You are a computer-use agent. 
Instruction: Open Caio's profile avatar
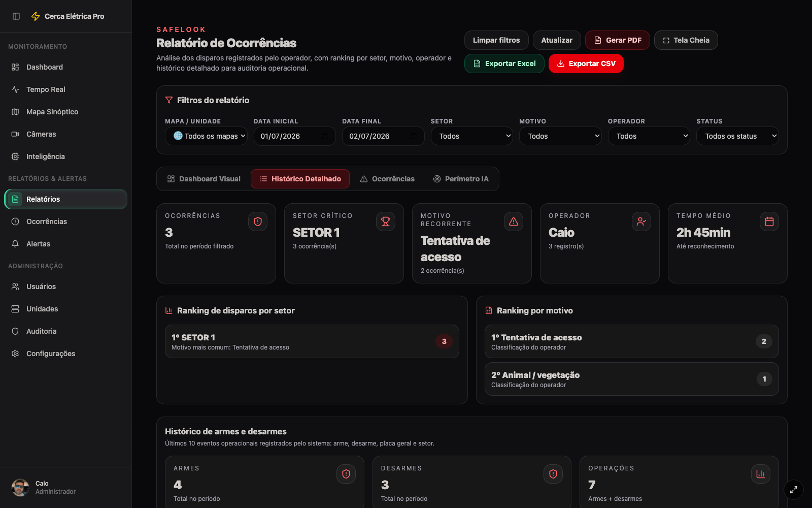click(20, 488)
